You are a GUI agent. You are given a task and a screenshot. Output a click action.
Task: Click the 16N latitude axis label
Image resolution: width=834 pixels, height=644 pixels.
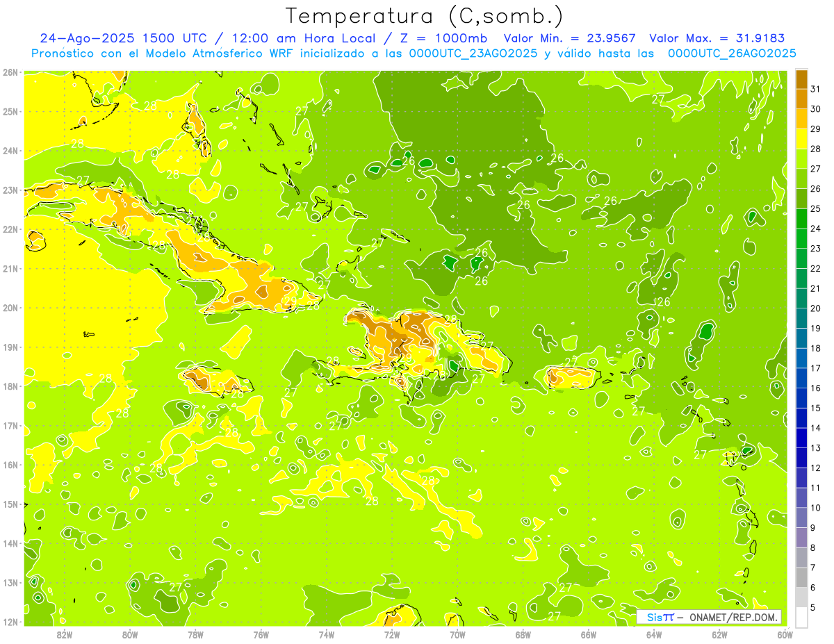[10, 465]
